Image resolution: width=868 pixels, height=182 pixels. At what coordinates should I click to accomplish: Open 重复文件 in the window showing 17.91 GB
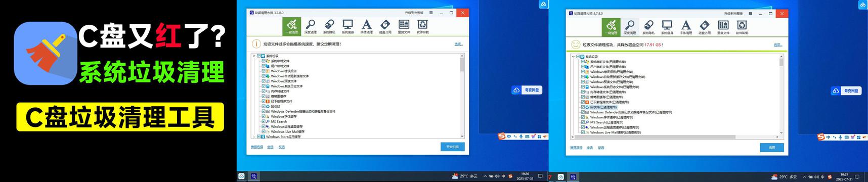(x=723, y=27)
